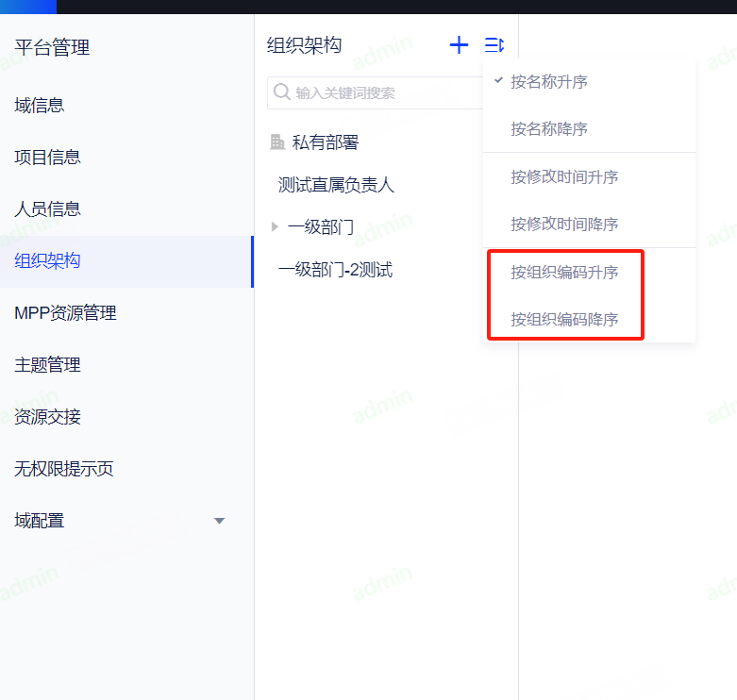Select 测试直属负责人 tree item
The width and height of the screenshot is (737, 700).
point(336,185)
